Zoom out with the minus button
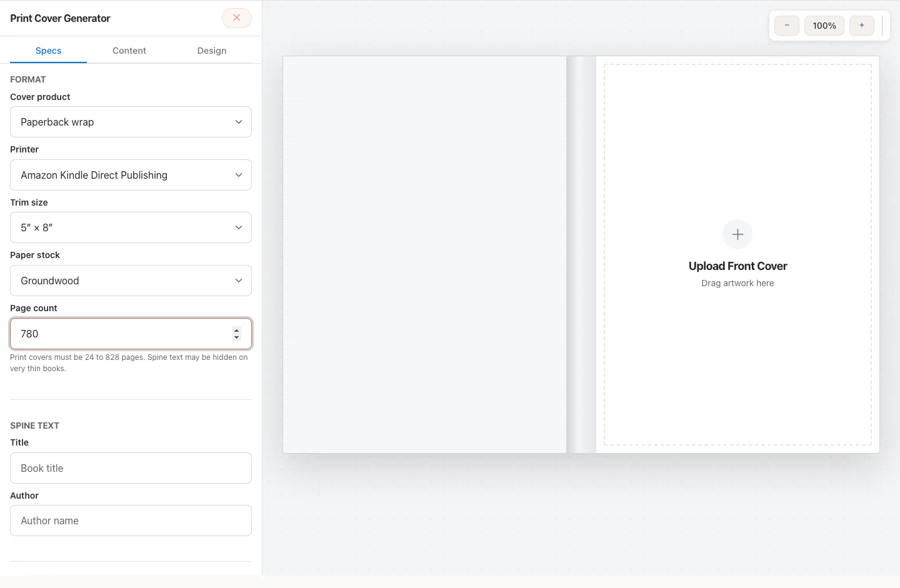Viewport: 900px width, 588px height. point(787,26)
